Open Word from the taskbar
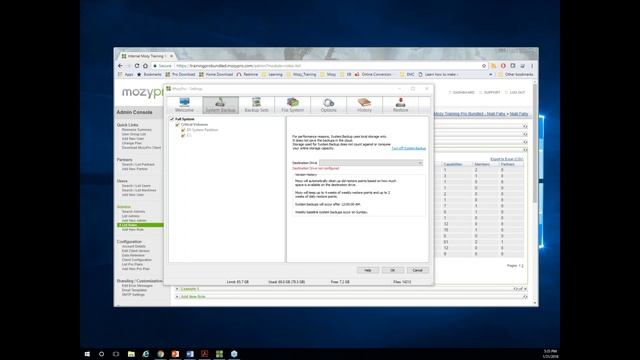This screenshot has height=360, width=640. pyautogui.click(x=190, y=354)
